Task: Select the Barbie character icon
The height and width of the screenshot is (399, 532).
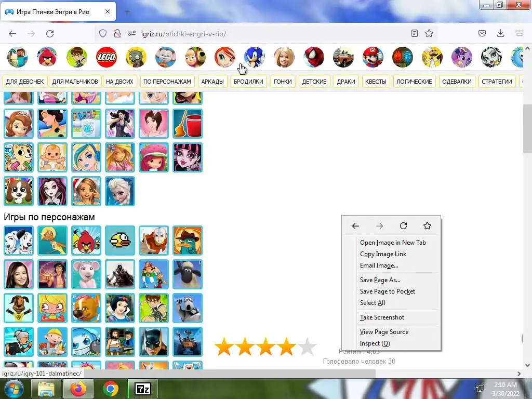Action: point(284,57)
